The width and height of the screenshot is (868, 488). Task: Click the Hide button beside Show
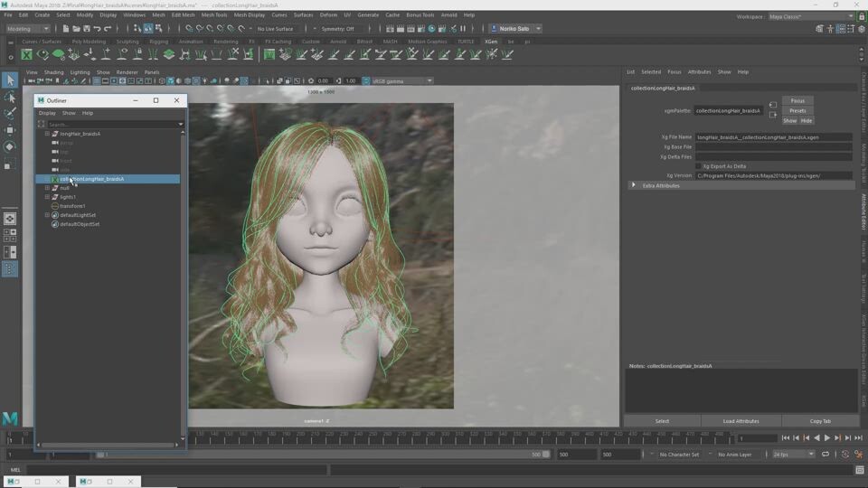(807, 120)
